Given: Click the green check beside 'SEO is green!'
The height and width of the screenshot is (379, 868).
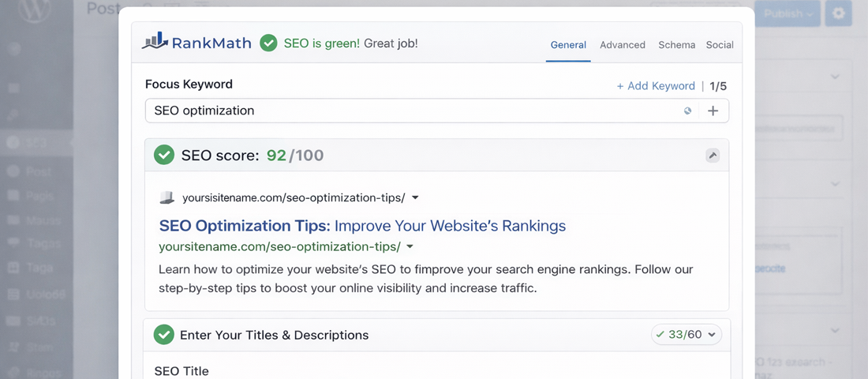Looking at the screenshot, I should 268,43.
